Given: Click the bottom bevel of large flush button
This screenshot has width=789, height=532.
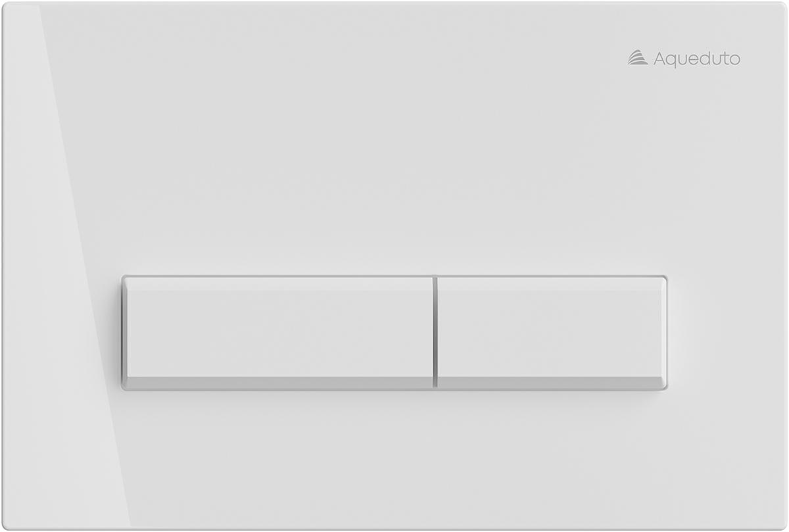Looking at the screenshot, I should (277, 383).
